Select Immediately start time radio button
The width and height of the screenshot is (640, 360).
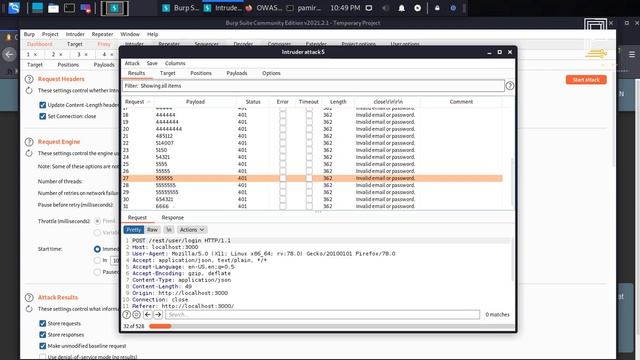pos(97,249)
